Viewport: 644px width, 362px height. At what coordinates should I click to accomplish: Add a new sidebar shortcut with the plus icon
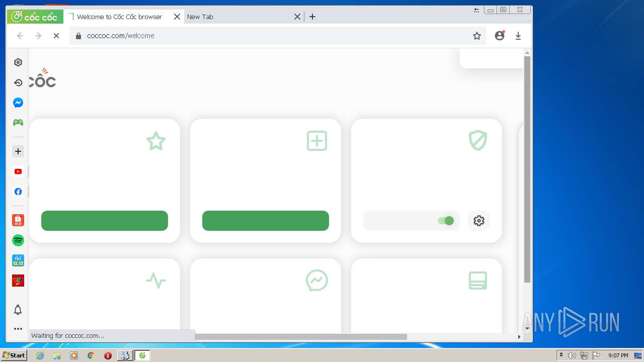tap(18, 151)
